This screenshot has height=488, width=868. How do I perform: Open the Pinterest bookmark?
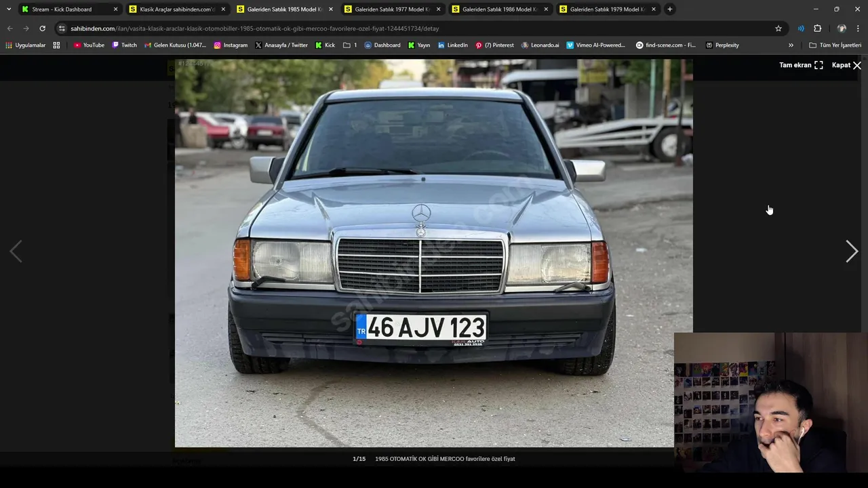coord(494,45)
